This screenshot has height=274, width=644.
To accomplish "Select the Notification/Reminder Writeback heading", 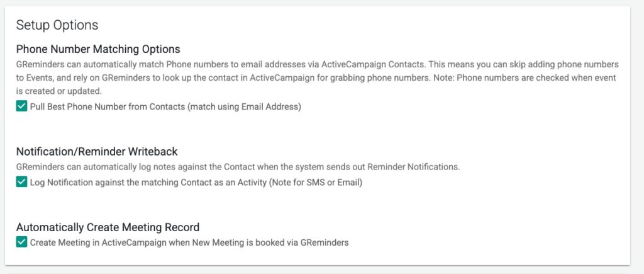I will click(x=97, y=152).
